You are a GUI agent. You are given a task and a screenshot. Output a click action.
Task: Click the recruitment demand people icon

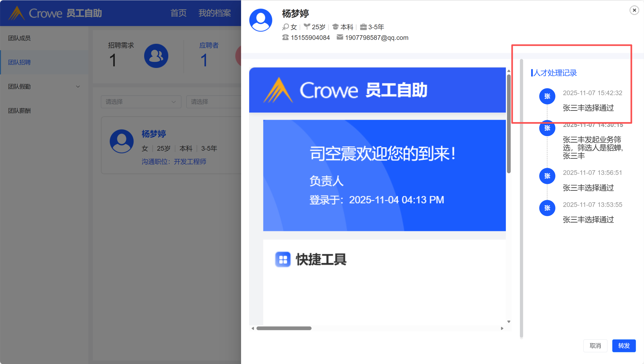click(x=156, y=56)
